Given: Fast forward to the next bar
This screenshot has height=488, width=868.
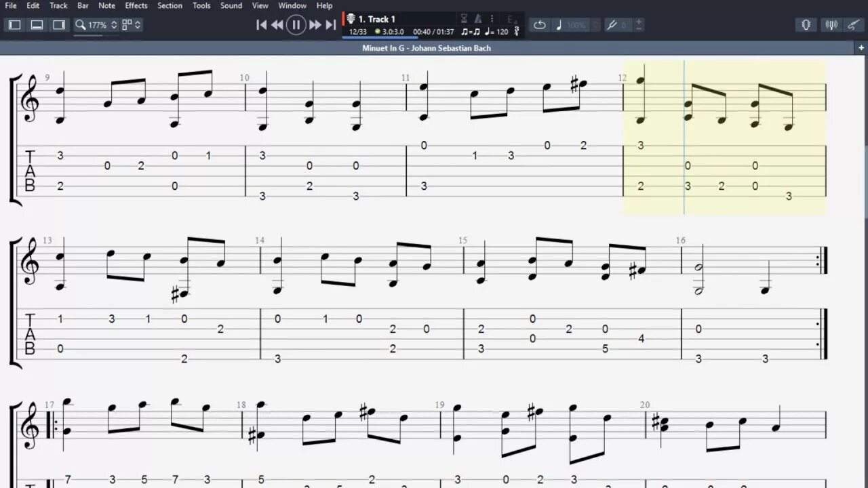Looking at the screenshot, I should [315, 25].
